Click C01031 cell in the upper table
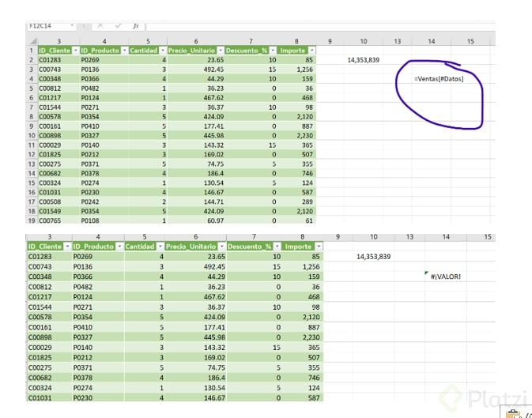532x418 pixels. (58, 192)
